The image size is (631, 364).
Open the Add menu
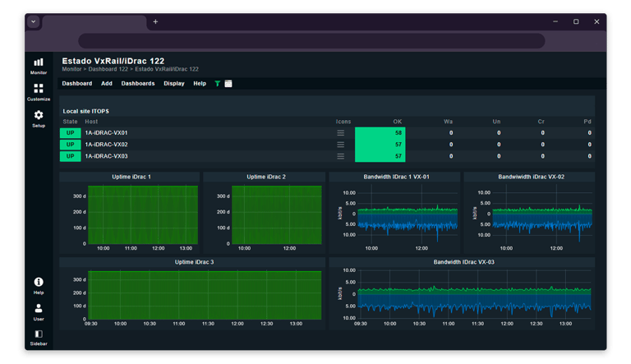(x=107, y=84)
